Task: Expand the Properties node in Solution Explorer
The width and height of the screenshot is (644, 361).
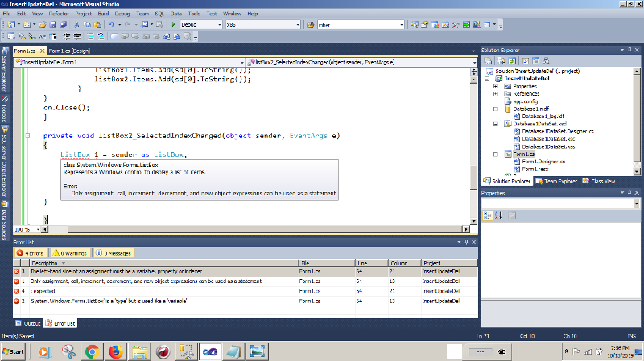Action: pyautogui.click(x=496, y=87)
